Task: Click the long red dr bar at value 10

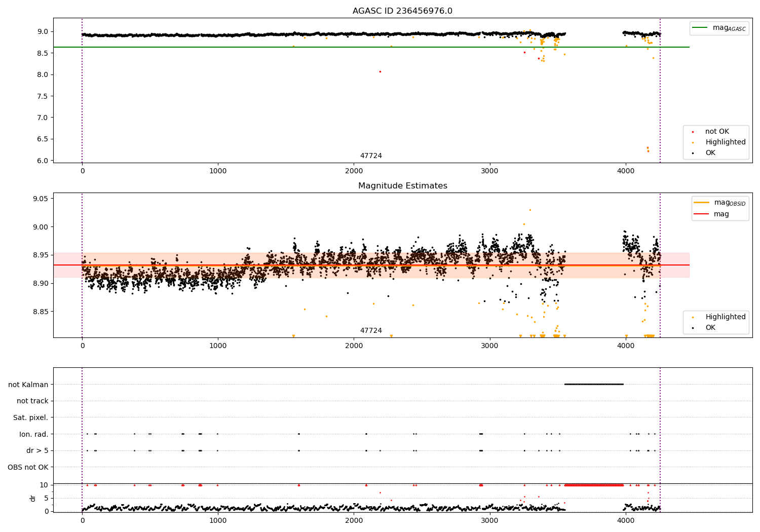Action: (x=594, y=485)
